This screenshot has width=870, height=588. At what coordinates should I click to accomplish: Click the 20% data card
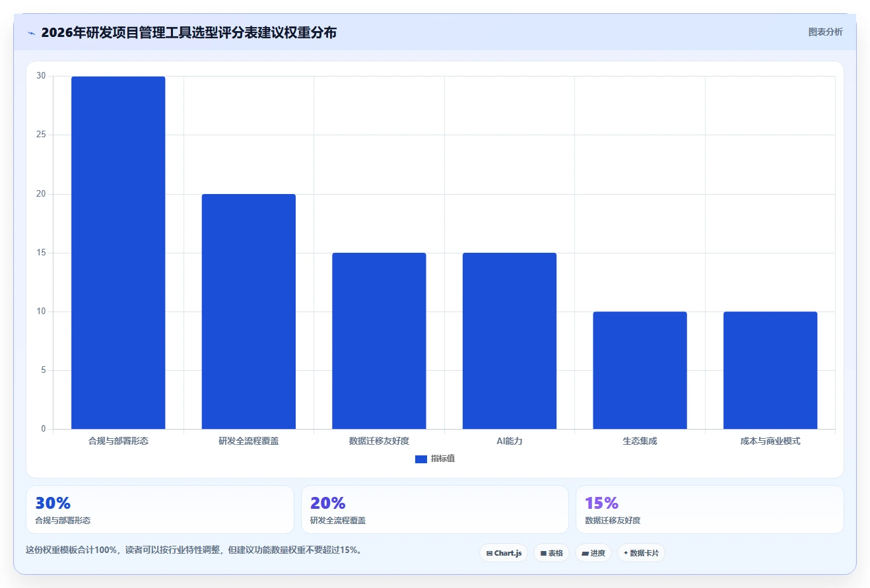[435, 509]
